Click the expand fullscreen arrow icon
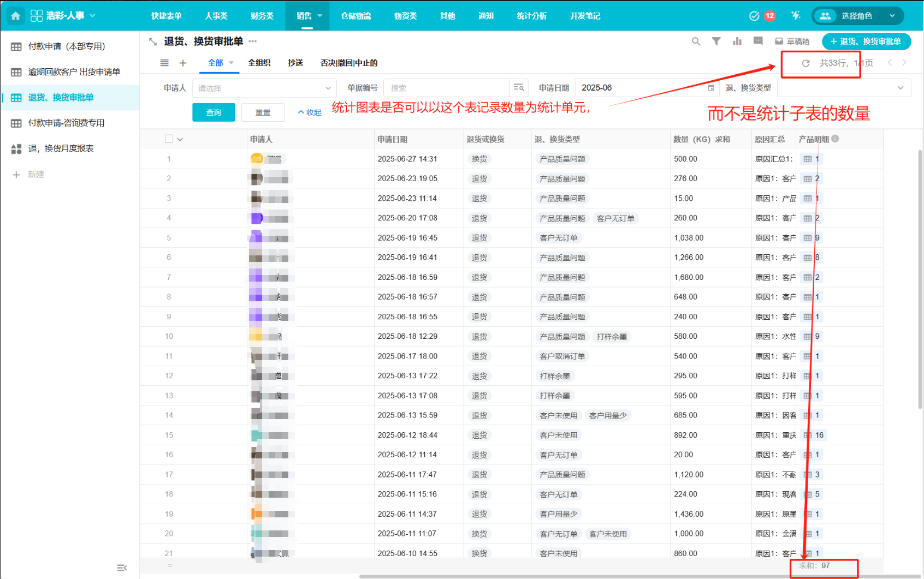The image size is (924, 579). click(x=153, y=41)
